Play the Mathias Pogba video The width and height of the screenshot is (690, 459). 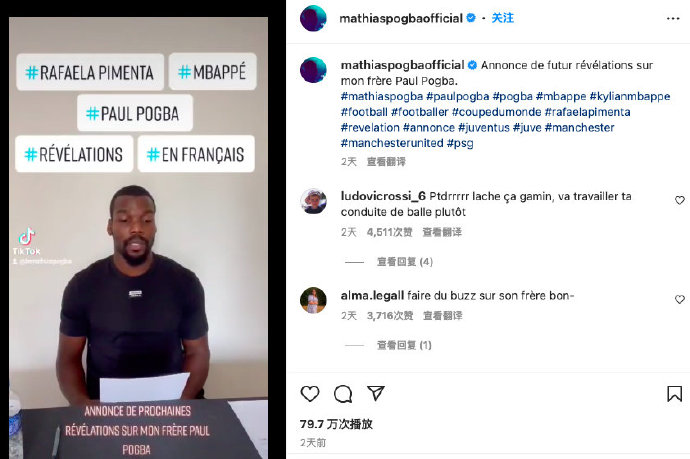[138, 238]
